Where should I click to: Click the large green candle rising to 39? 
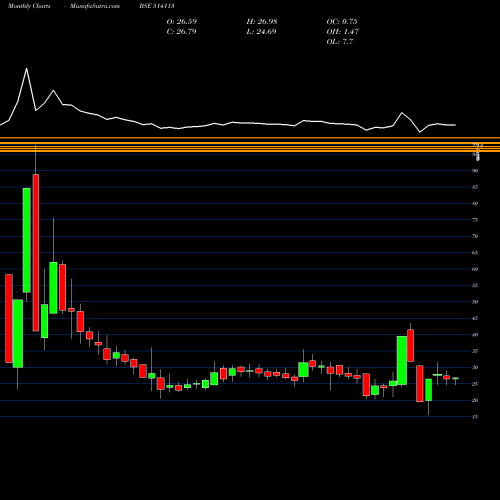point(402,360)
